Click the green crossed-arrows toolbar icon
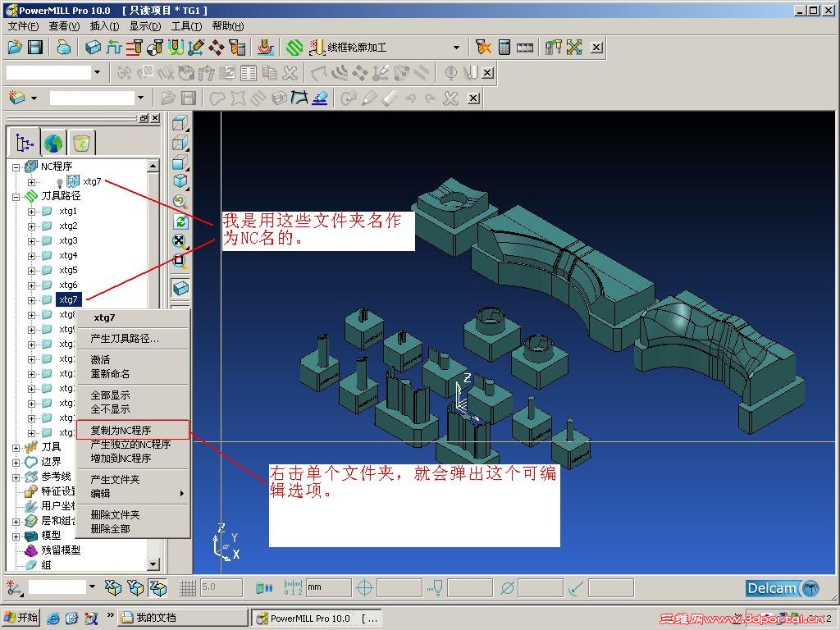Image resolution: width=840 pixels, height=630 pixels. [574, 48]
